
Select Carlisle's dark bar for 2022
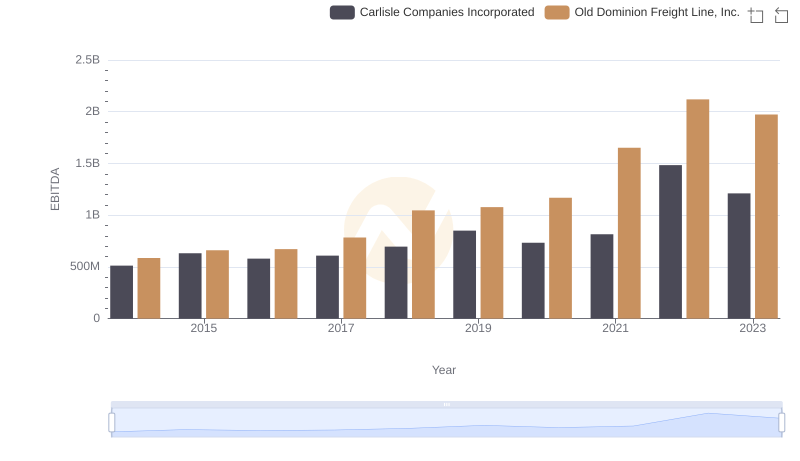[670, 242]
